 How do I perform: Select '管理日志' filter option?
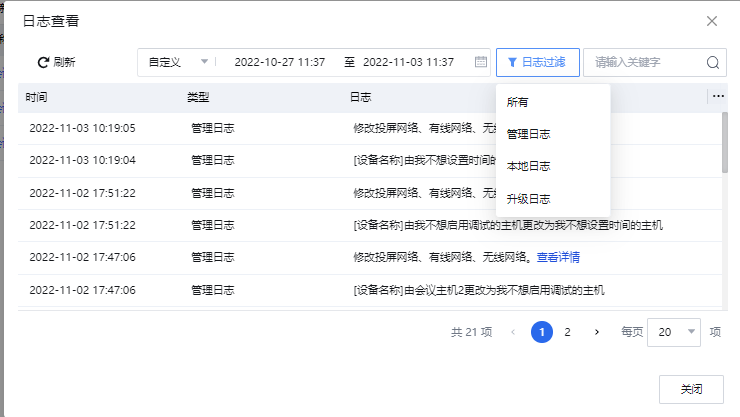tap(528, 134)
